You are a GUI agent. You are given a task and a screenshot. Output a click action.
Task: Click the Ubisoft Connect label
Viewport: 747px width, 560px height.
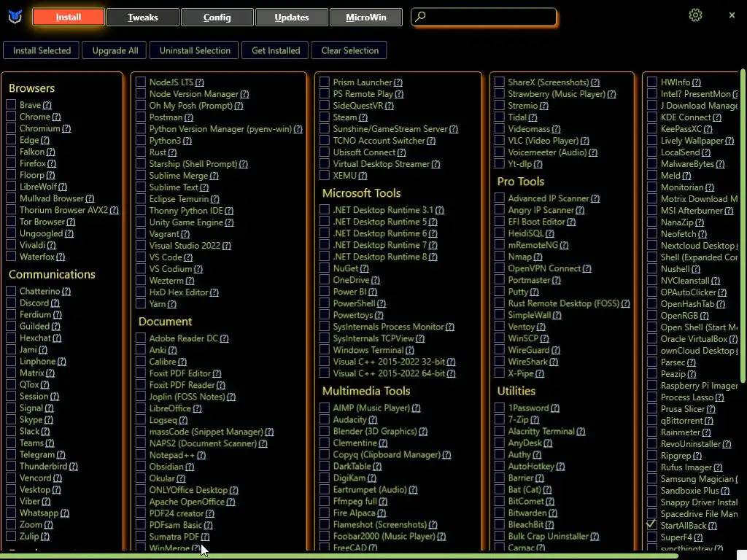point(364,152)
